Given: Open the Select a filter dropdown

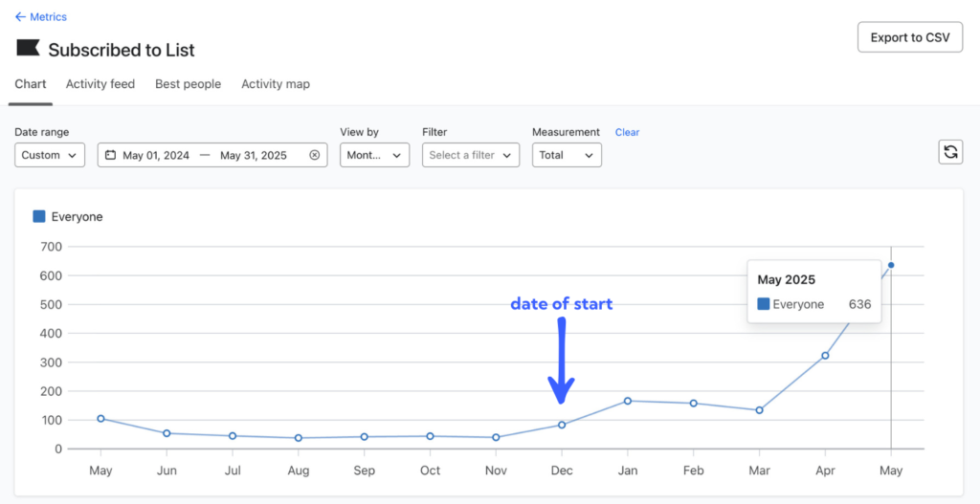Looking at the screenshot, I should click(470, 155).
